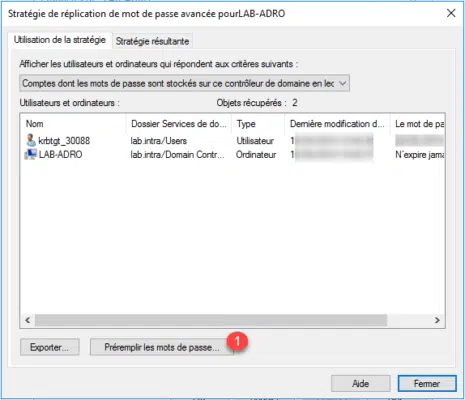Viewport: 465px width, 400px height.
Task: Select the Utilisation de la stratégie tab
Action: click(60, 40)
